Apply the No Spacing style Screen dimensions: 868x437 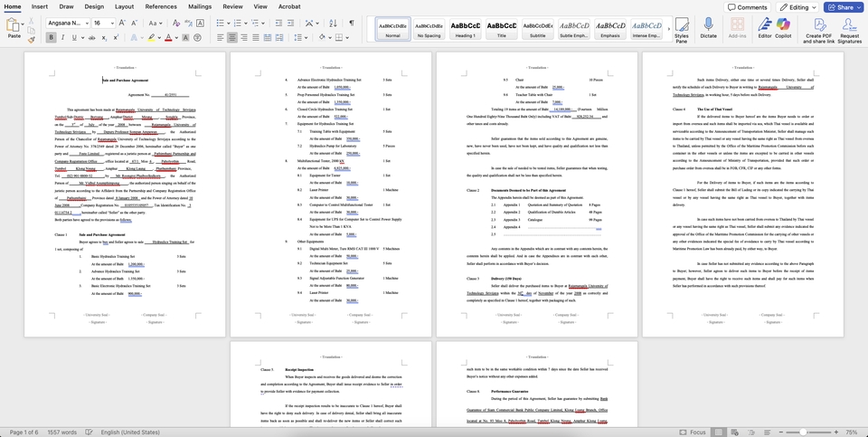[x=429, y=28]
